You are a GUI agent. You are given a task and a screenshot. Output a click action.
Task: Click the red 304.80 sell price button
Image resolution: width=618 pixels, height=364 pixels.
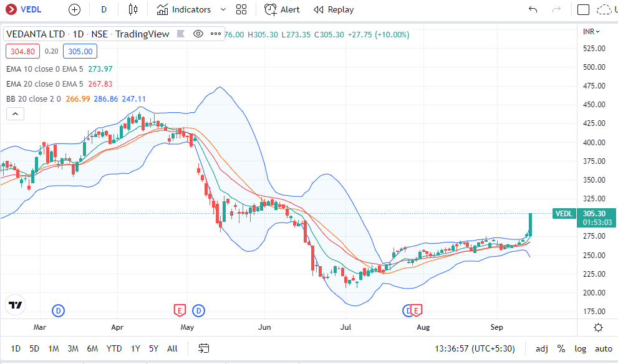23,51
